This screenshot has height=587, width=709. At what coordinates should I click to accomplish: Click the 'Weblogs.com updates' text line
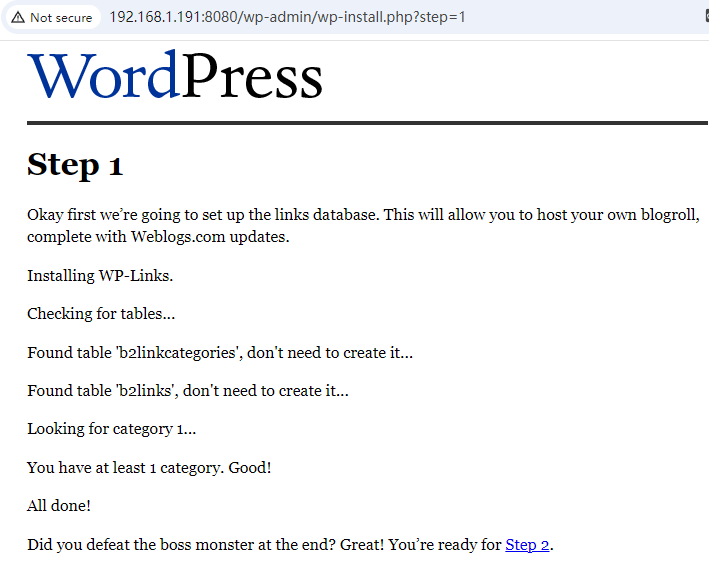tap(158, 237)
